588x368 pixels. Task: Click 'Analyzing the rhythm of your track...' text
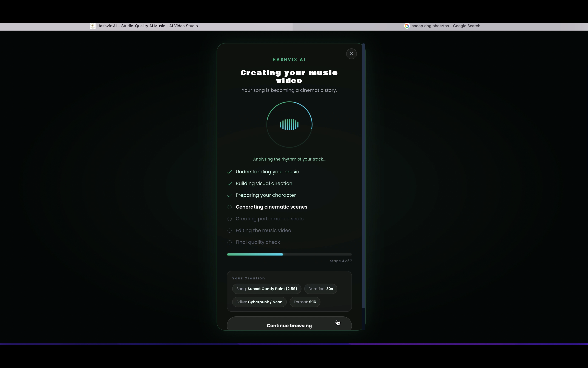[289, 159]
